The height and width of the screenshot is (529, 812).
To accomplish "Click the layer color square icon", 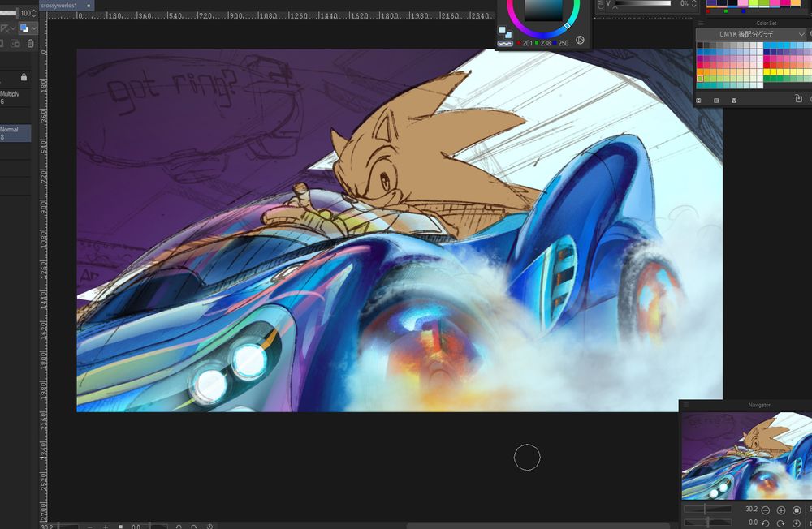I will (x=24, y=28).
